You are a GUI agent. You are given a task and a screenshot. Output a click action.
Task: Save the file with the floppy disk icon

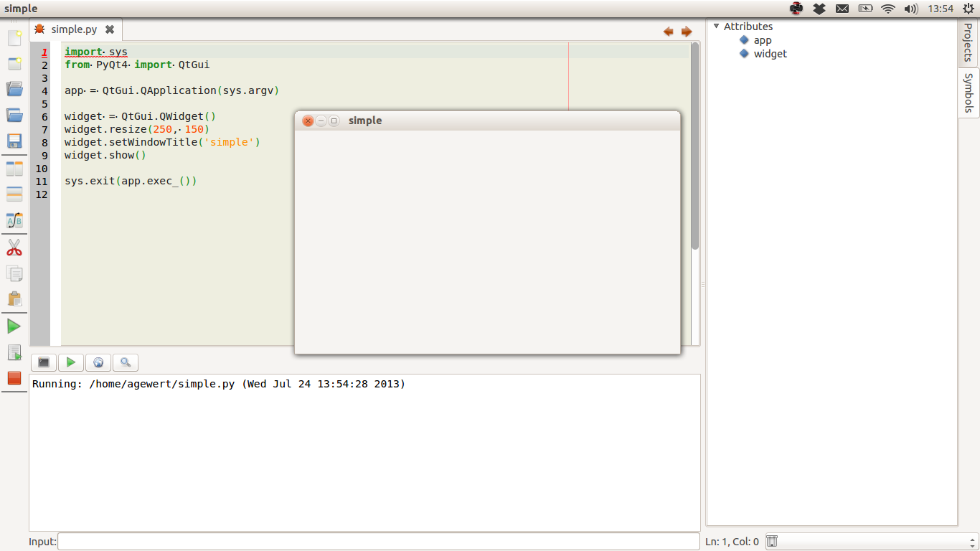(14, 141)
